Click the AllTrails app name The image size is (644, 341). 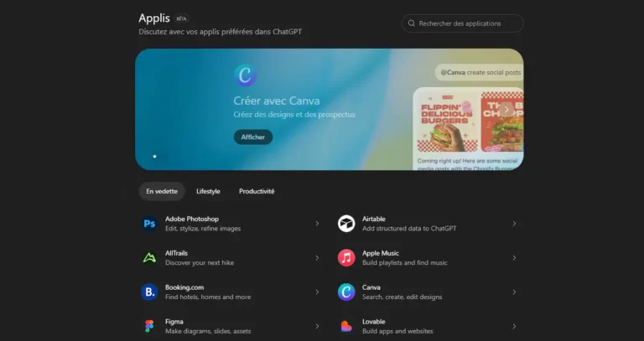click(x=176, y=253)
